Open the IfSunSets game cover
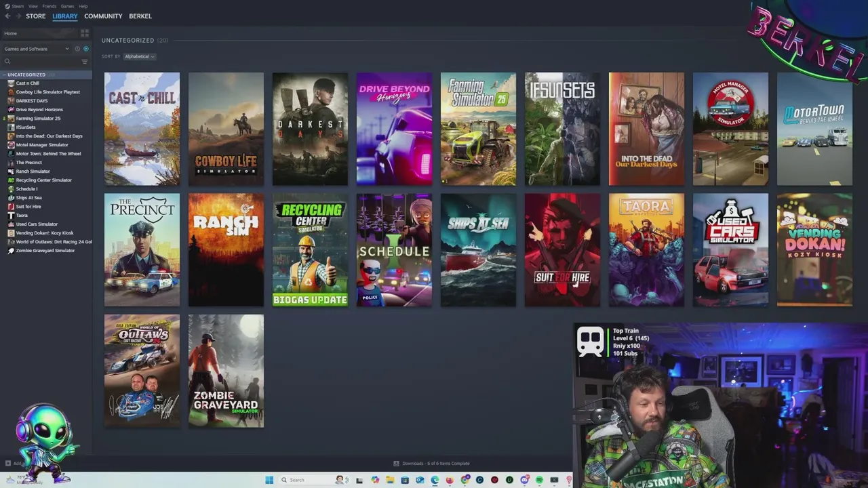868x488 pixels. (562, 129)
